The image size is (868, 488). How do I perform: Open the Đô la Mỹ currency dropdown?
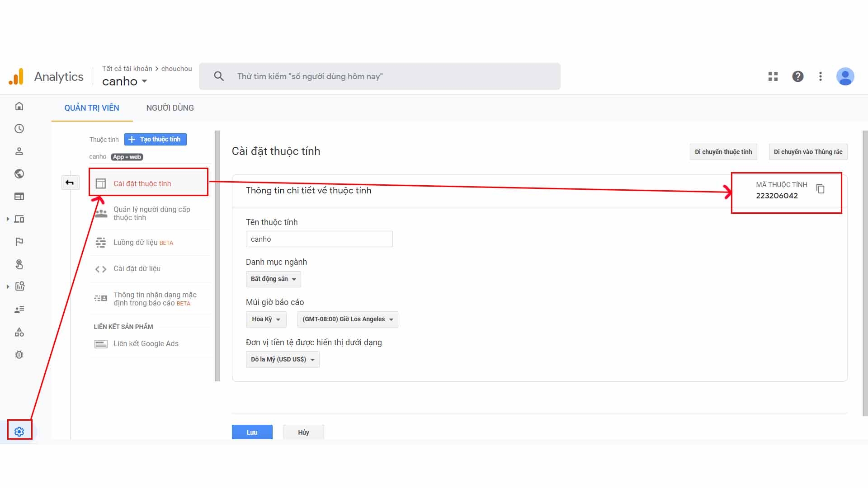click(x=283, y=360)
